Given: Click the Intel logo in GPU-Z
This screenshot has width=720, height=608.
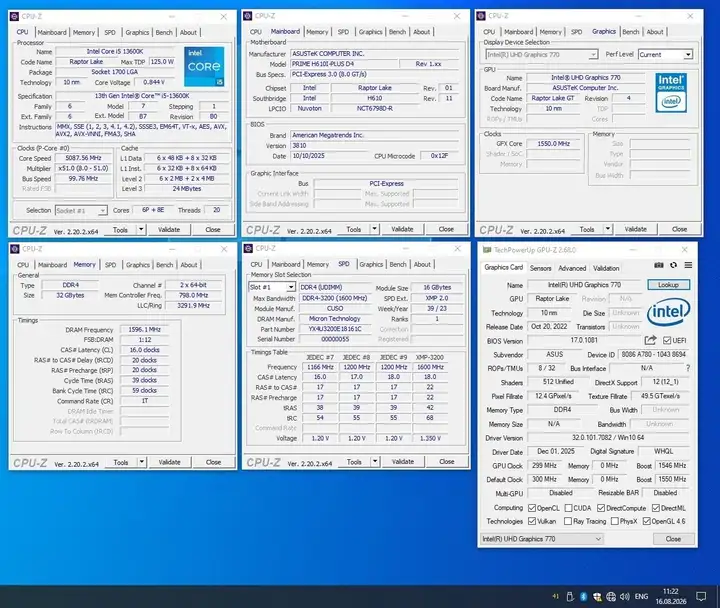Looking at the screenshot, I should click(x=668, y=312).
